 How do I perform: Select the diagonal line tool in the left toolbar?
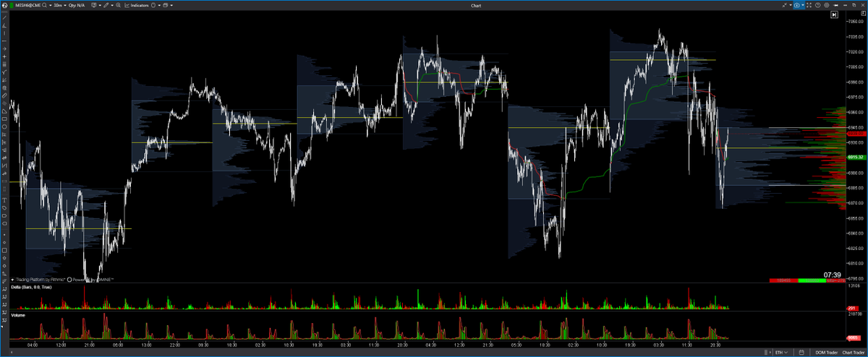click(x=5, y=17)
